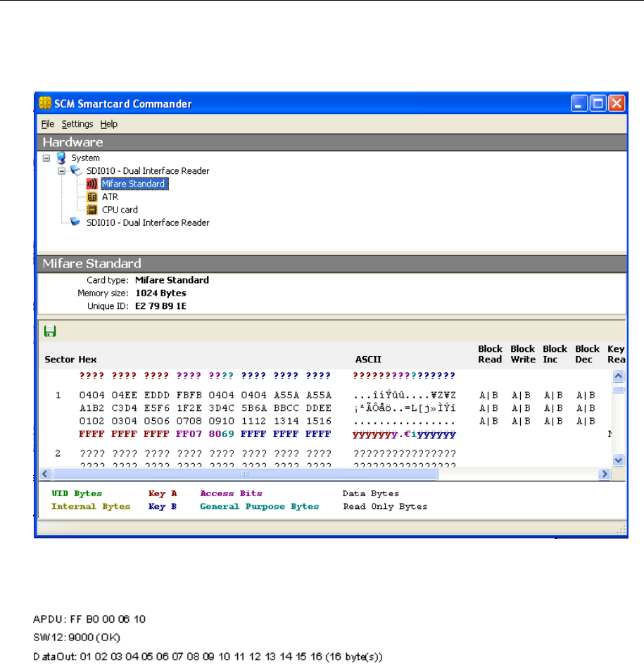Click the second SDI010 reader icon
Viewport: 644px width, 670px height.
coord(75,222)
